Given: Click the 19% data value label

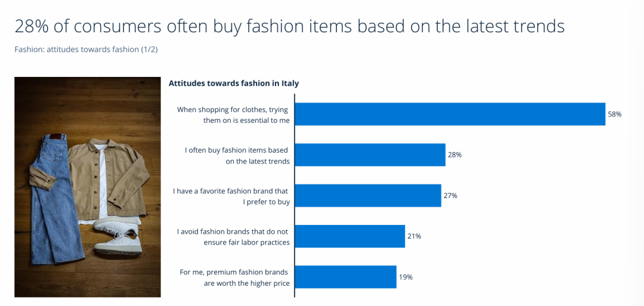Looking at the screenshot, I should pos(405,277).
